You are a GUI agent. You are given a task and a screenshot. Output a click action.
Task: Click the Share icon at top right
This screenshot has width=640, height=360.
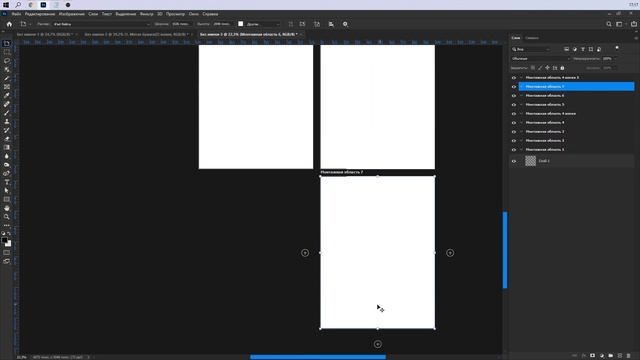(633, 24)
